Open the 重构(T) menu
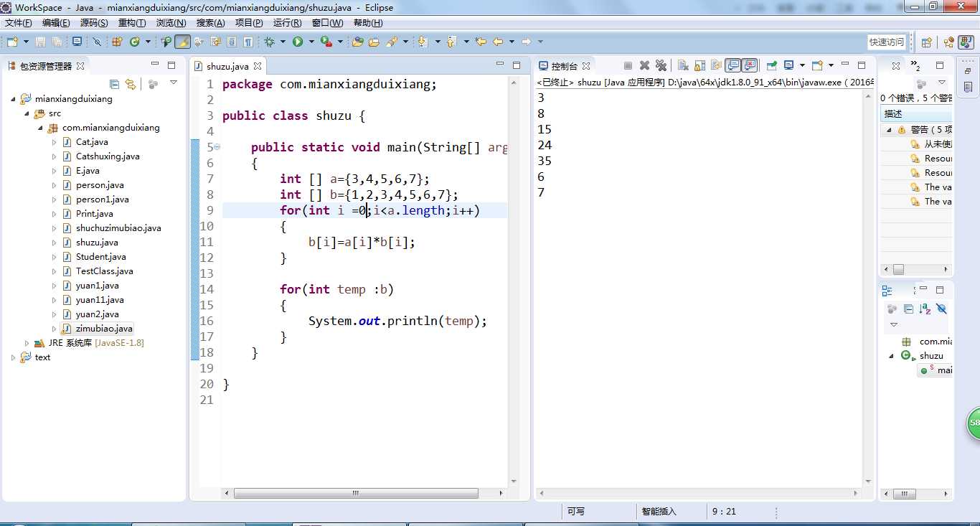 pos(132,23)
